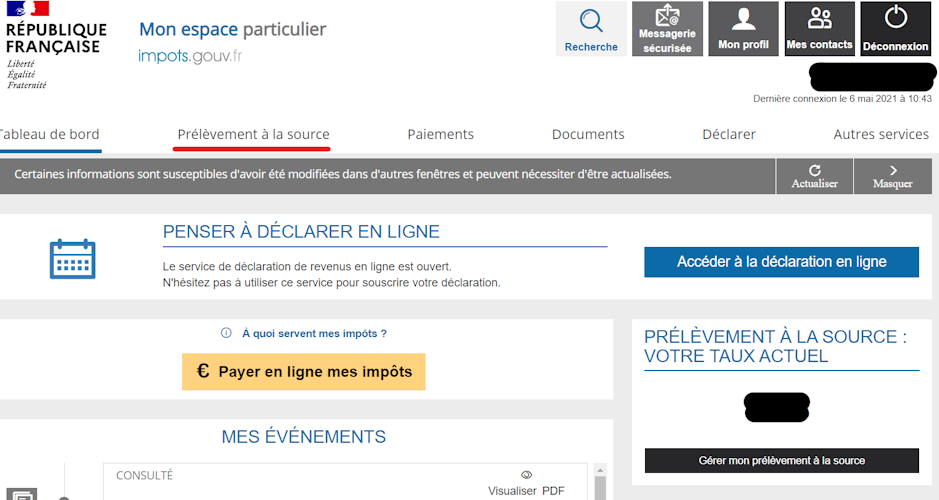939x500 pixels.
Task: Click Payer en ligne mes impôts
Action: pyautogui.click(x=304, y=371)
